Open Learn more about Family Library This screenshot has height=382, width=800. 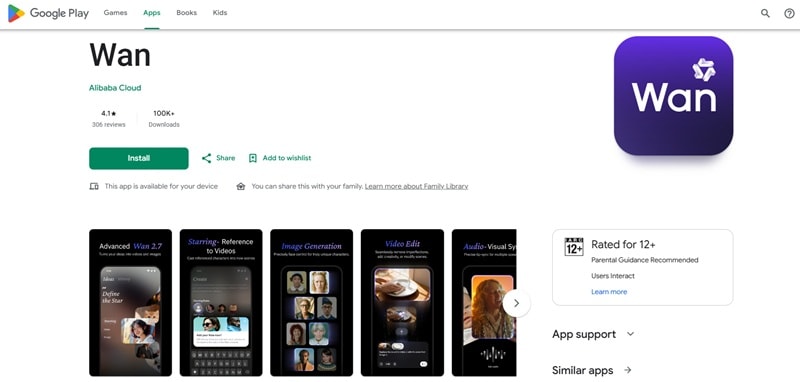[416, 187]
